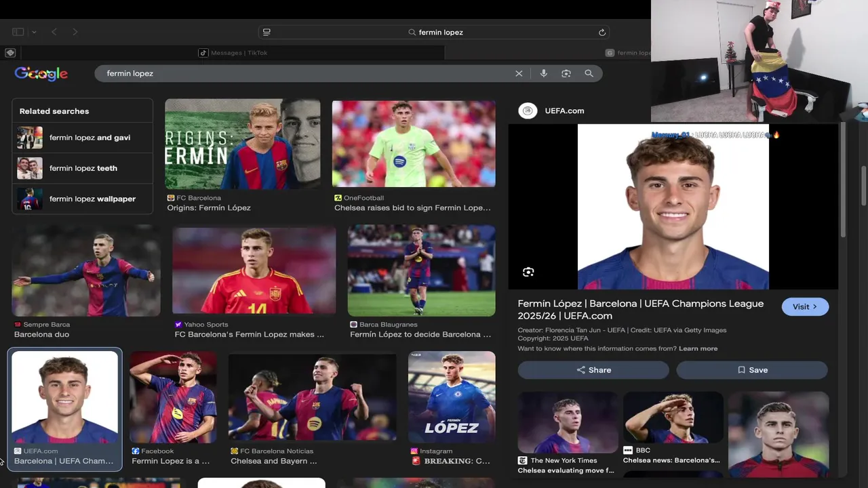Image resolution: width=868 pixels, height=488 pixels.
Task: Open the Barca Blaugranes image result
Action: pos(421,271)
